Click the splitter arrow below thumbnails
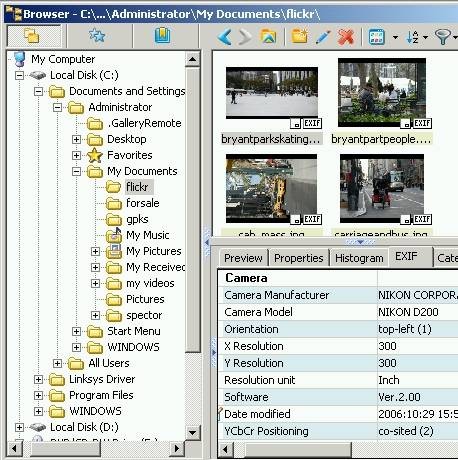The width and height of the screenshot is (458, 460). point(360,242)
